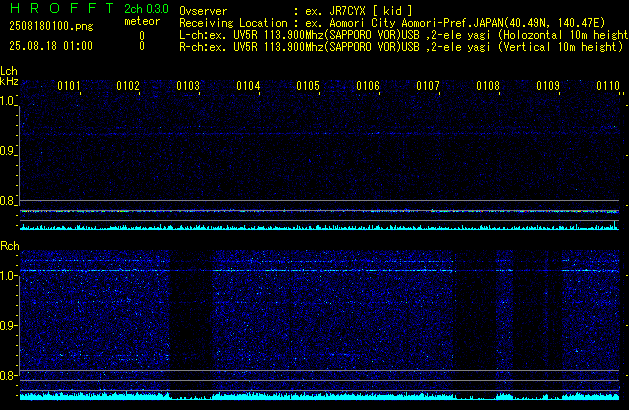Click the filename 2508180100.png

tap(51, 26)
